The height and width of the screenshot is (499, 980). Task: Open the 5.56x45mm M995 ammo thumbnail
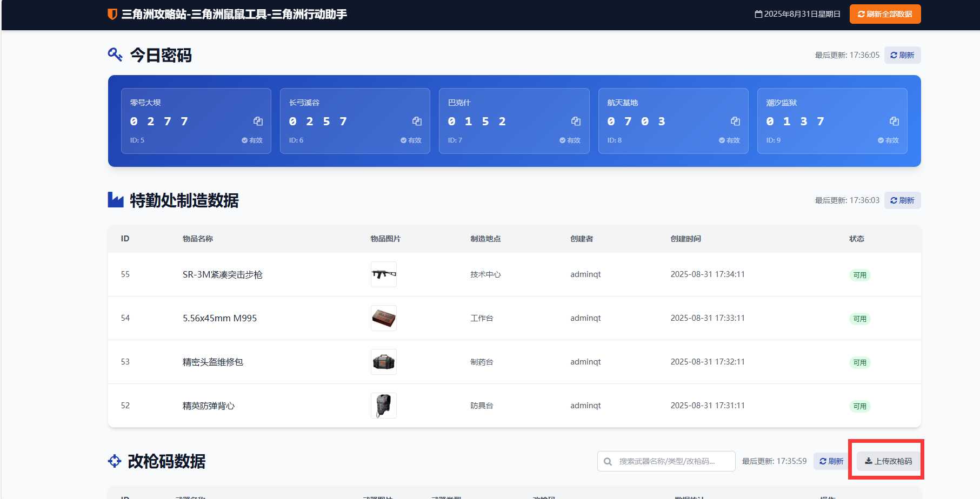384,318
